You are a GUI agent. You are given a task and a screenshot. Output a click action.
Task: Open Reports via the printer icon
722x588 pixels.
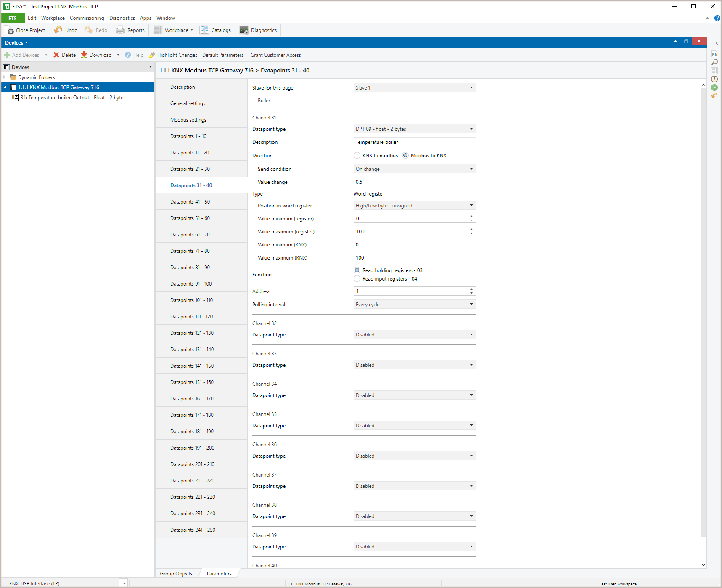pyautogui.click(x=120, y=30)
